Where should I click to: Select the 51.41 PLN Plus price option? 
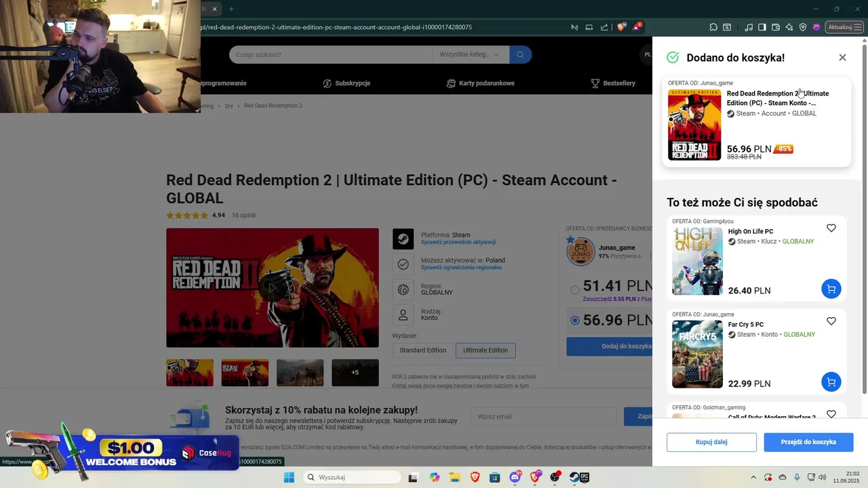(x=575, y=290)
